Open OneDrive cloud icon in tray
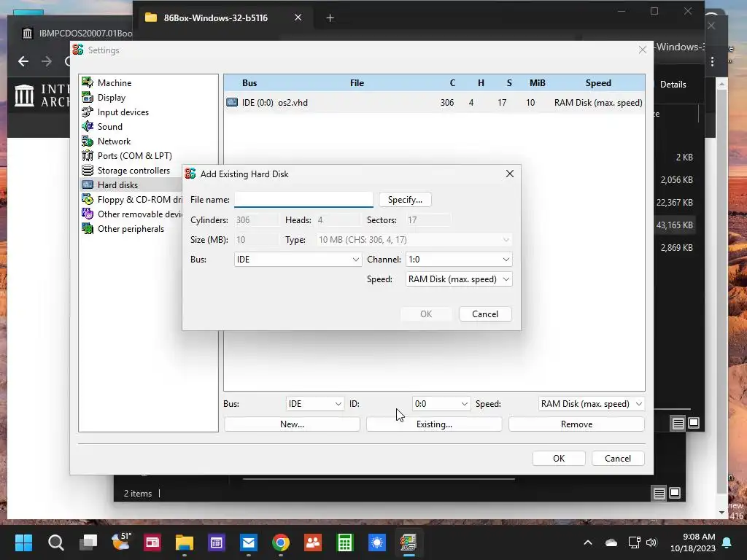The image size is (747, 560). [x=611, y=542]
